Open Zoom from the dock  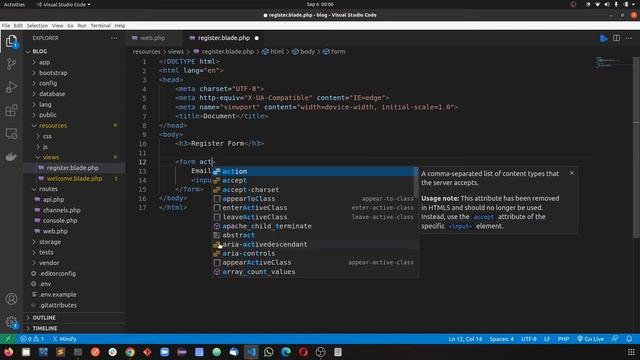[x=164, y=352]
